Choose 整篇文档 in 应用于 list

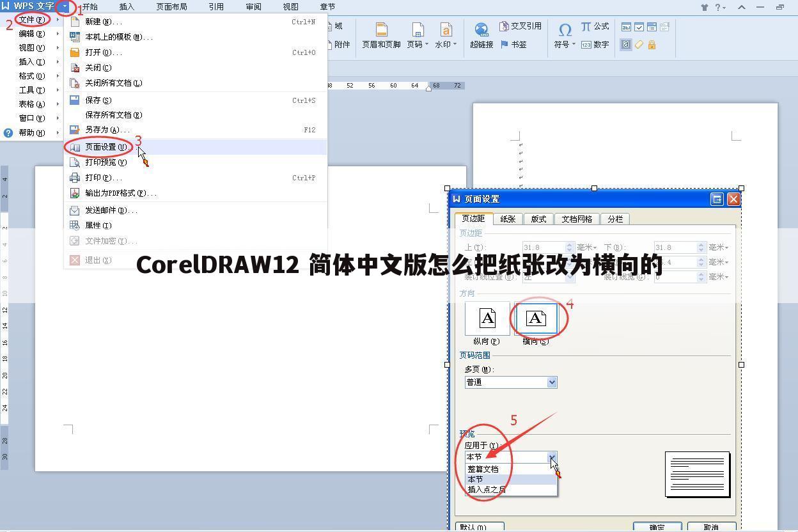point(511,469)
